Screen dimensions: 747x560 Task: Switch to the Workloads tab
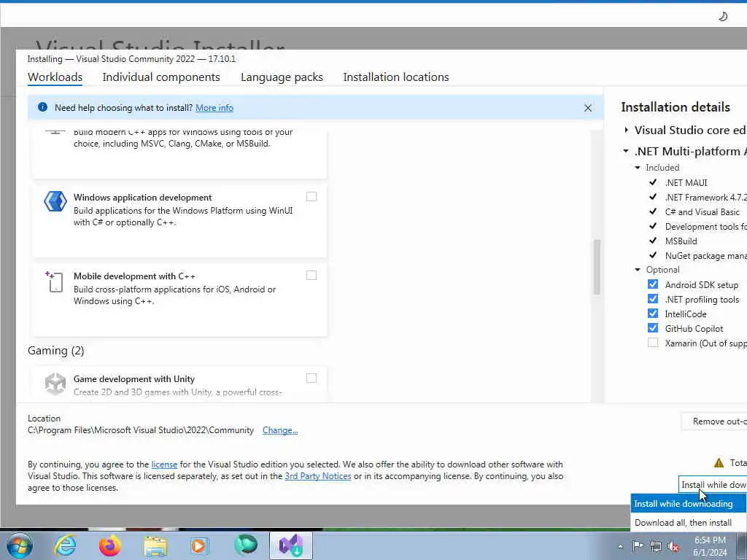tap(55, 77)
